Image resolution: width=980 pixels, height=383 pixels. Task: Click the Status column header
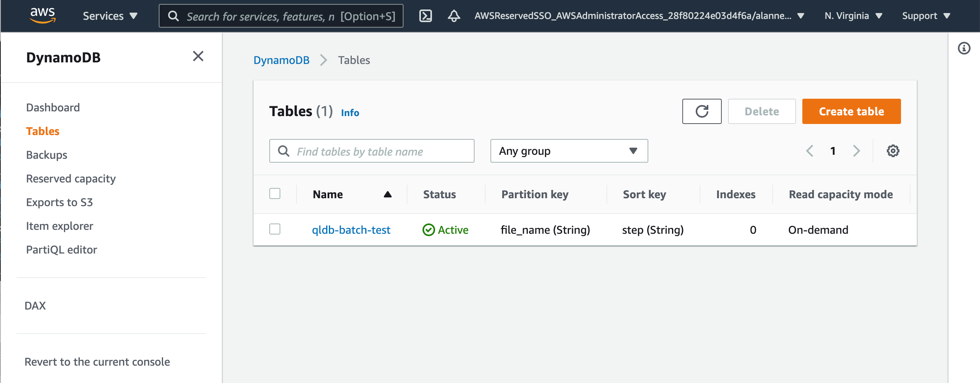(x=439, y=194)
